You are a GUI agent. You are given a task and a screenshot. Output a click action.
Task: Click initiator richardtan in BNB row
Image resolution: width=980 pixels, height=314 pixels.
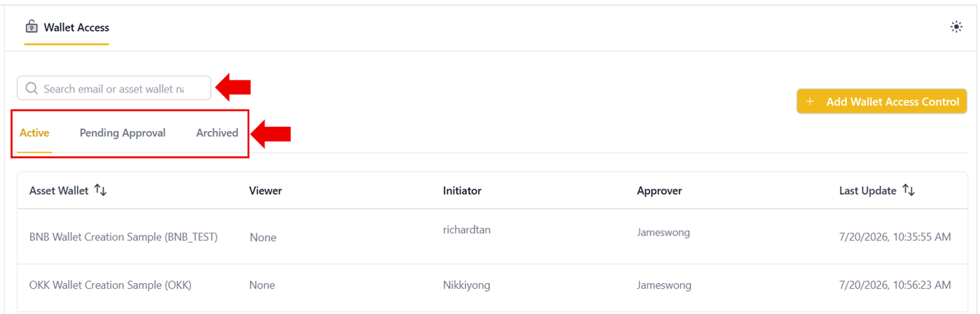(x=467, y=229)
